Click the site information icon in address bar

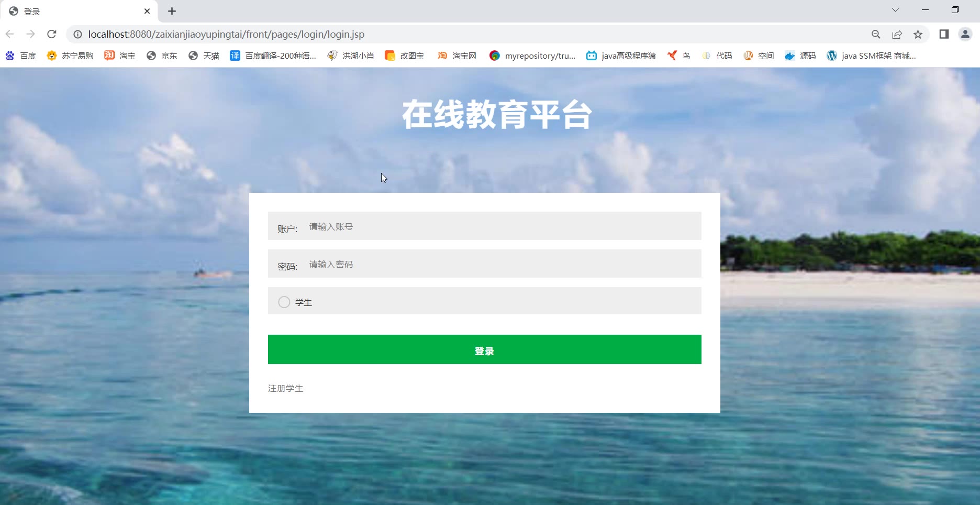pyautogui.click(x=77, y=34)
